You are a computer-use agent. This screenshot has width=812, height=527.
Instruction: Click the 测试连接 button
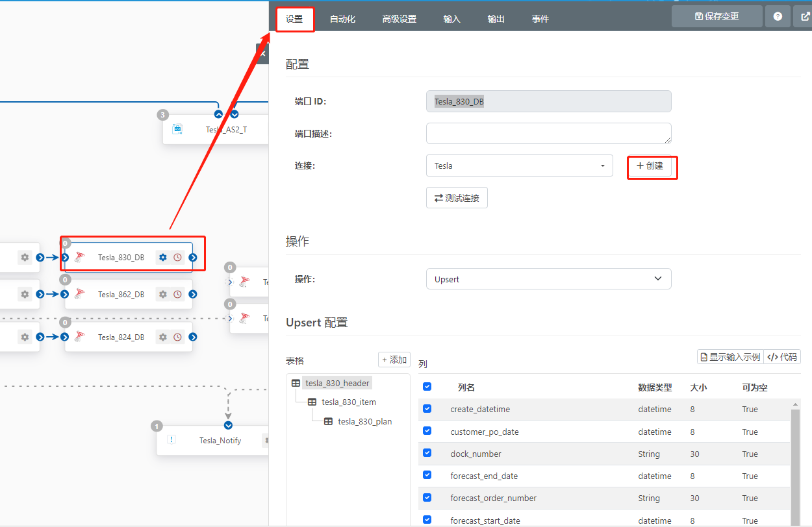457,198
